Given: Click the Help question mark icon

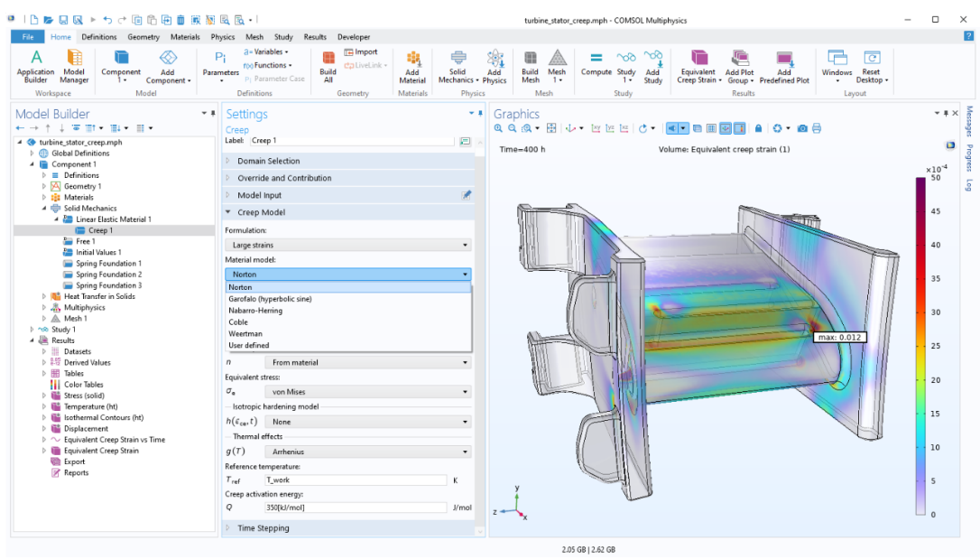Looking at the screenshot, I should [968, 37].
